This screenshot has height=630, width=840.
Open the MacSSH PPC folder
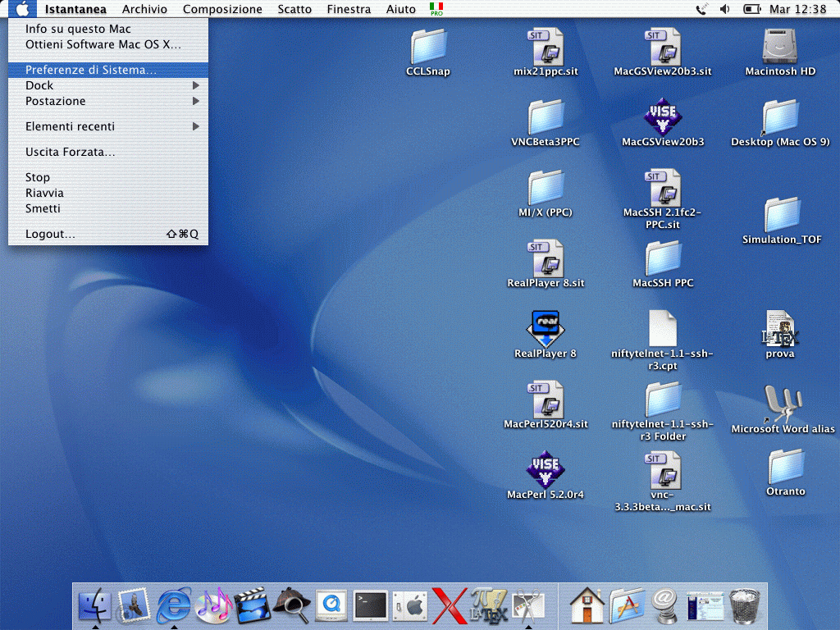coord(663,258)
